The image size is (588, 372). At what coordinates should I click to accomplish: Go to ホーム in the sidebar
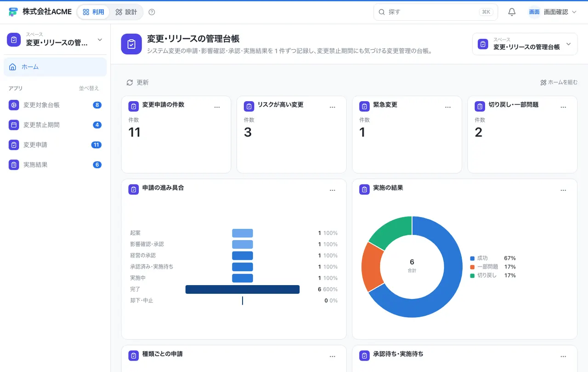click(55, 67)
